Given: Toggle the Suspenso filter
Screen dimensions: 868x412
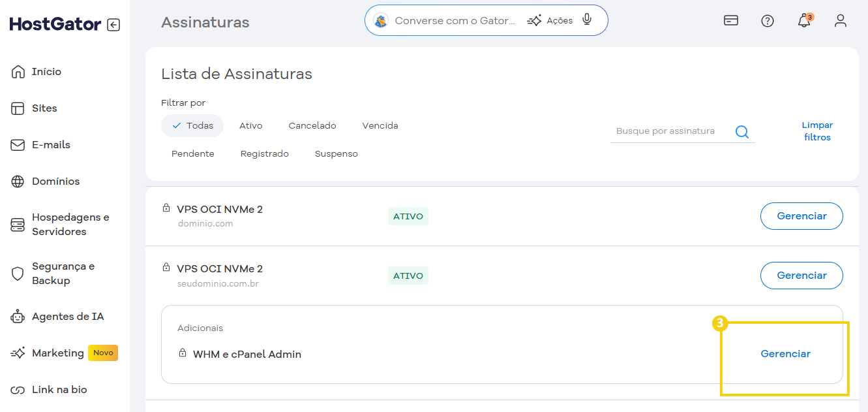Looking at the screenshot, I should coord(336,153).
